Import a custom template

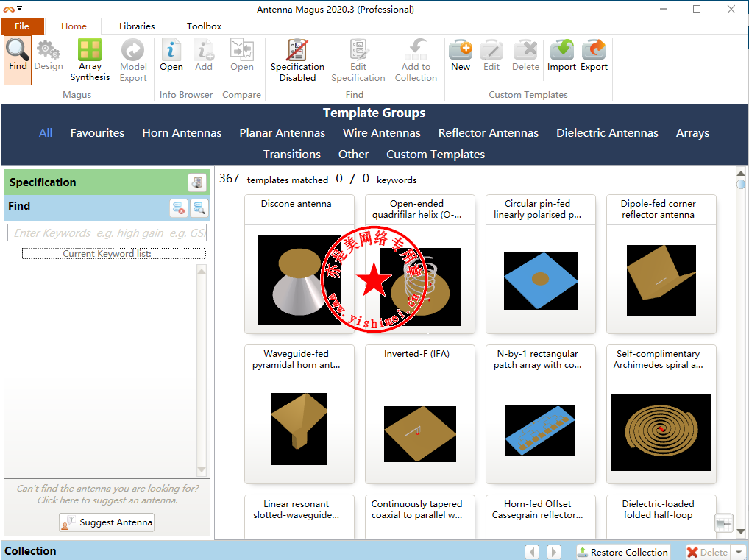click(x=562, y=55)
